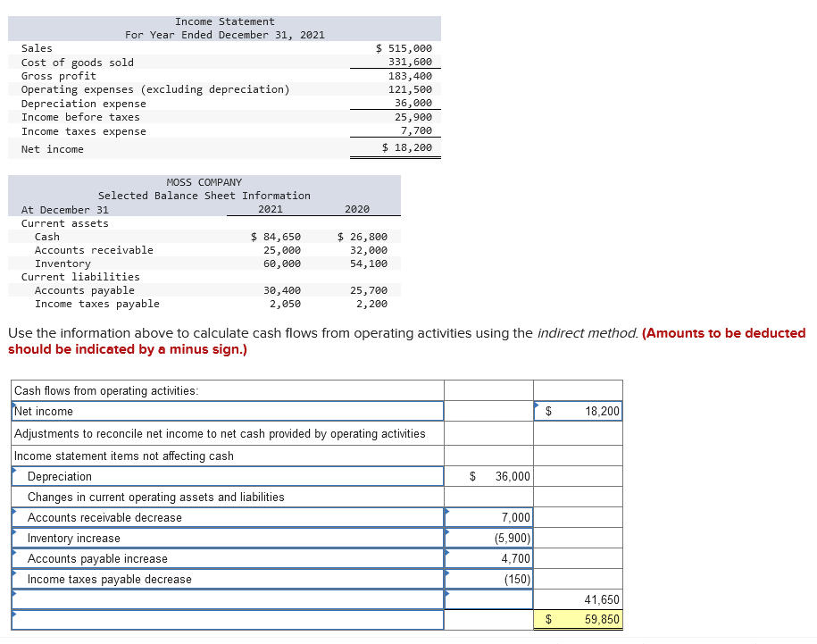The height and width of the screenshot is (644, 817).
Task: Open the Accounts payable increase dropdown
Action: [228, 558]
